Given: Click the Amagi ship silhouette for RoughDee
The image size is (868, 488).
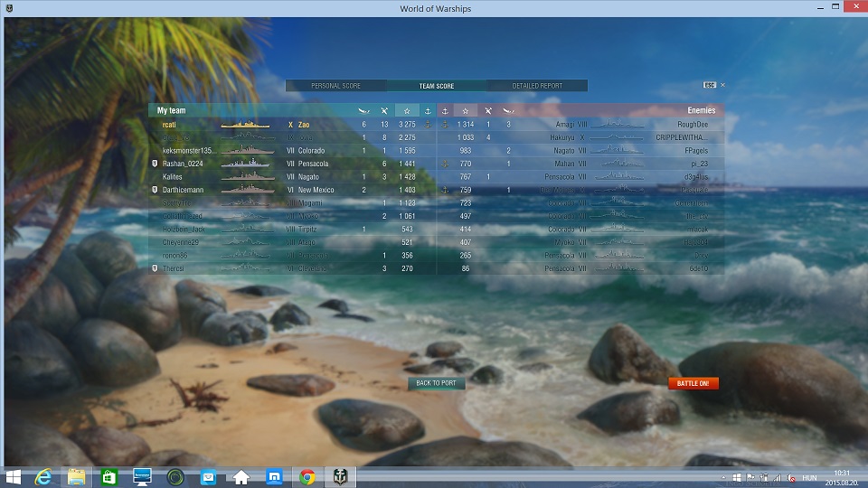Looking at the screenshot, I should tap(618, 124).
